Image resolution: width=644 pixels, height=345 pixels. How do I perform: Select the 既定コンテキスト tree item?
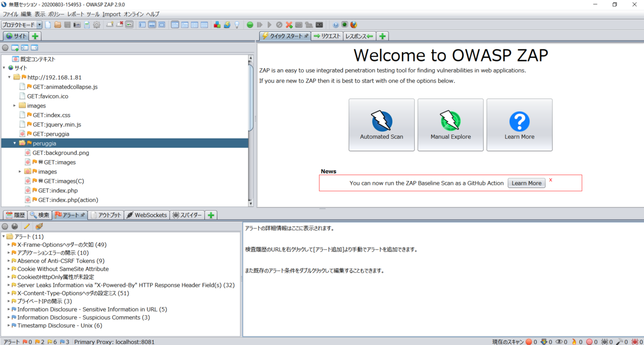pyautogui.click(x=38, y=59)
